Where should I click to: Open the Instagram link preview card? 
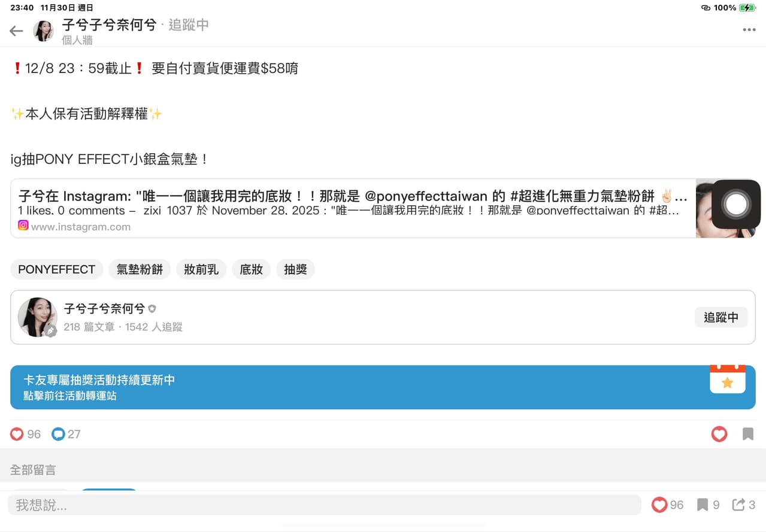[x=383, y=208]
